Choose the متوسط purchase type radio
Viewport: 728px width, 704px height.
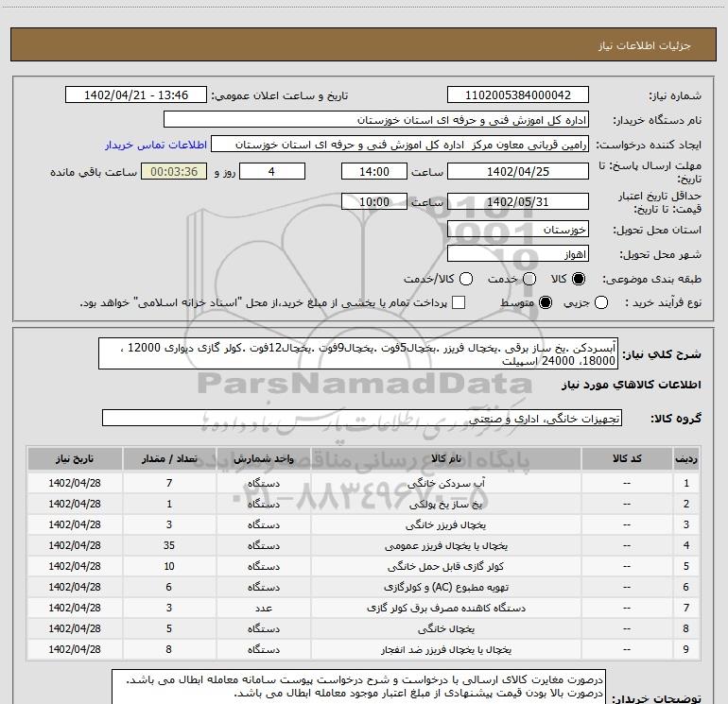click(x=546, y=302)
